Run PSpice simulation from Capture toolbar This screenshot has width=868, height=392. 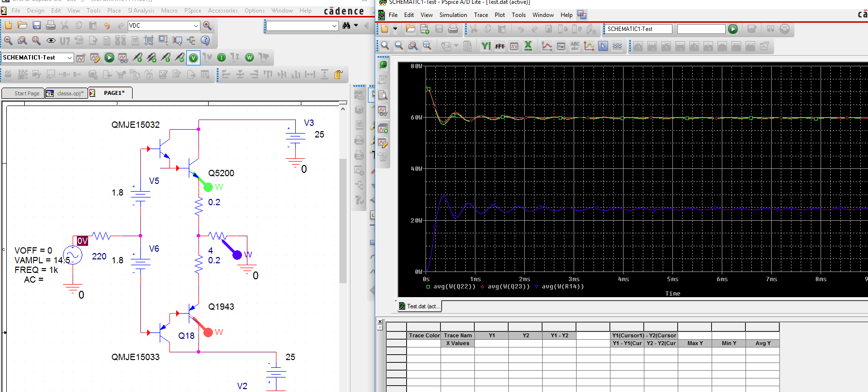[109, 58]
